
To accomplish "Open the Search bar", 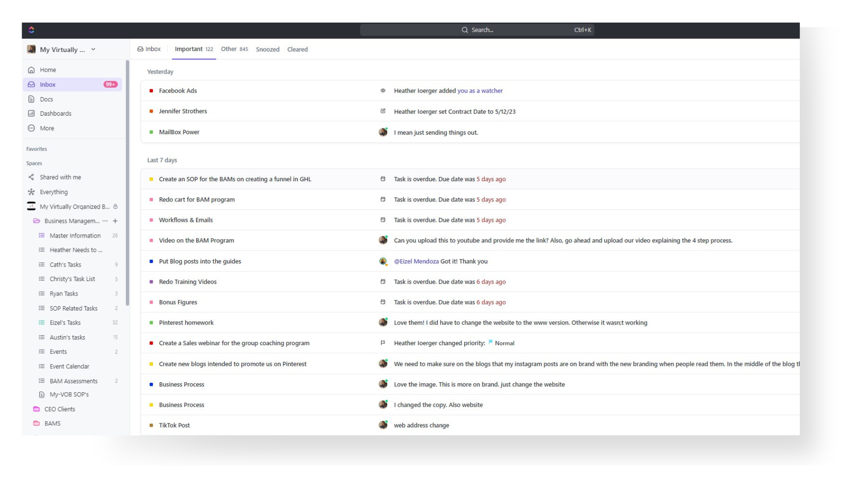I will click(477, 30).
